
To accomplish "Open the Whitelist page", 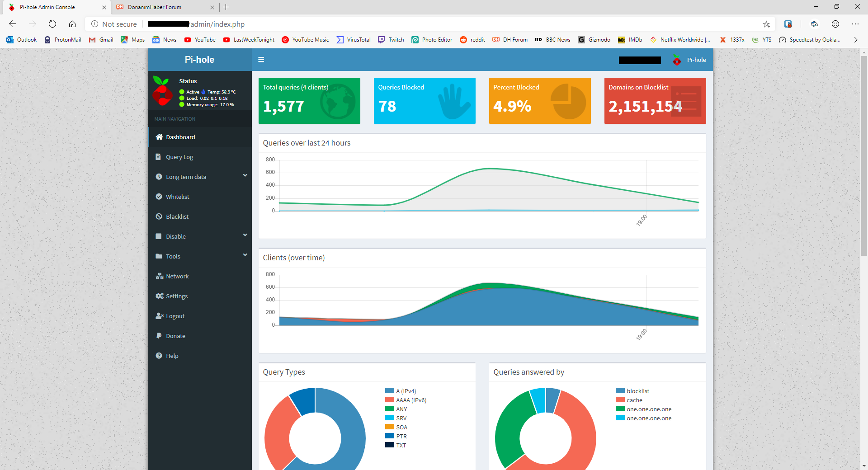I will click(200, 197).
